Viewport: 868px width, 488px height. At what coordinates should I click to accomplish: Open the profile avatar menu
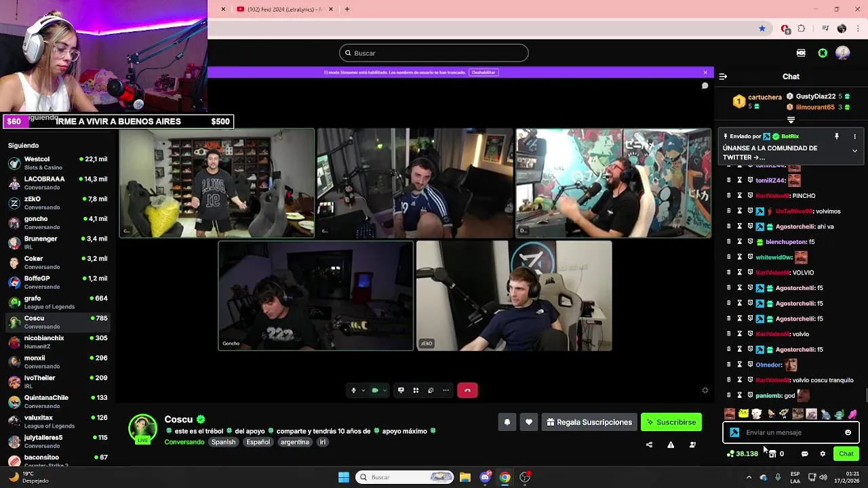point(843,53)
